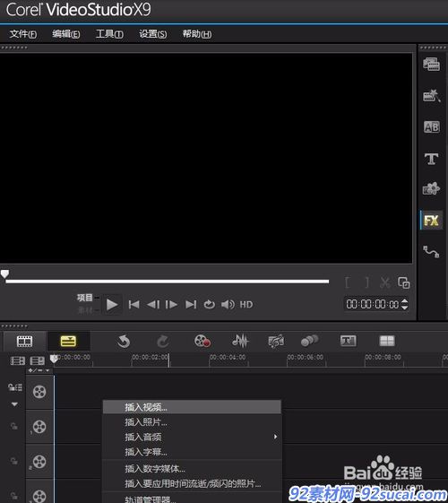This screenshot has height=503, width=448.
Task: Switch to Storyboard view
Action: tap(24, 342)
